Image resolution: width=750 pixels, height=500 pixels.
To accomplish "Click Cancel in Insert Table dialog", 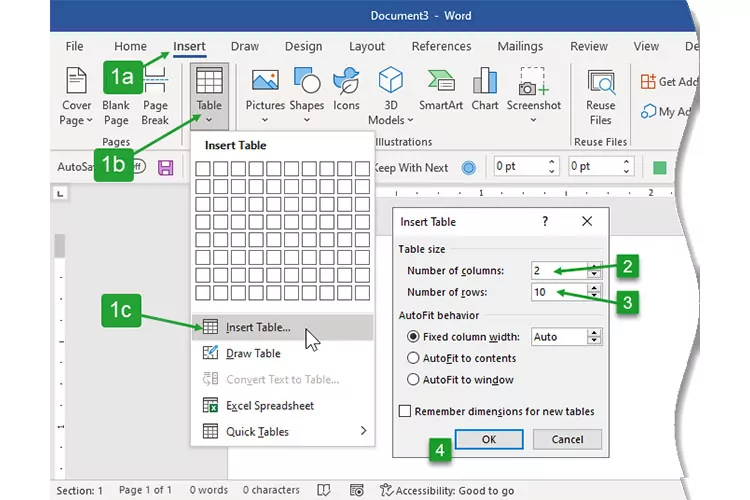I will tap(567, 439).
